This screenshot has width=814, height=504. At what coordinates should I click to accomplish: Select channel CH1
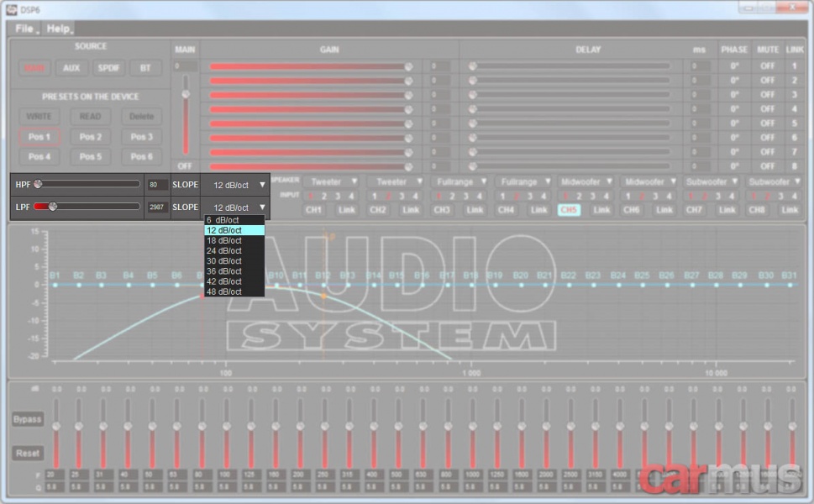coord(313,210)
